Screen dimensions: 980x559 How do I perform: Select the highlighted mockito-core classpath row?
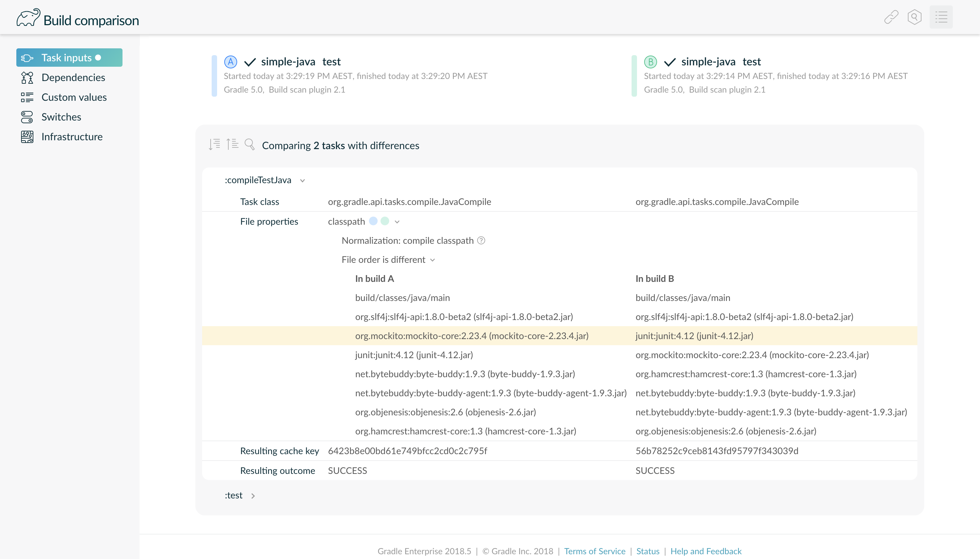472,336
